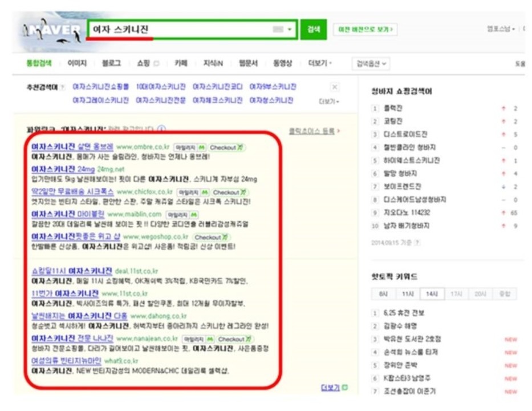Image resolution: width=532 pixels, height=411 pixels.
Task: Close the 추천검색어 suggestions with the X
Action: (x=335, y=87)
